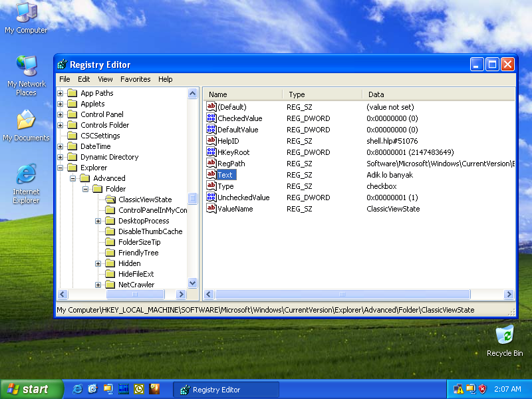Launch Internet Explorer from the quick launch bar
The width and height of the screenshot is (532, 399).
[77, 389]
